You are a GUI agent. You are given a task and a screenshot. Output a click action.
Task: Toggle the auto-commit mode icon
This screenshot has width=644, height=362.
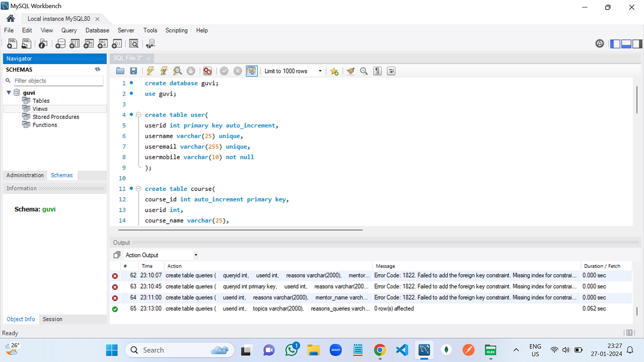[252, 71]
